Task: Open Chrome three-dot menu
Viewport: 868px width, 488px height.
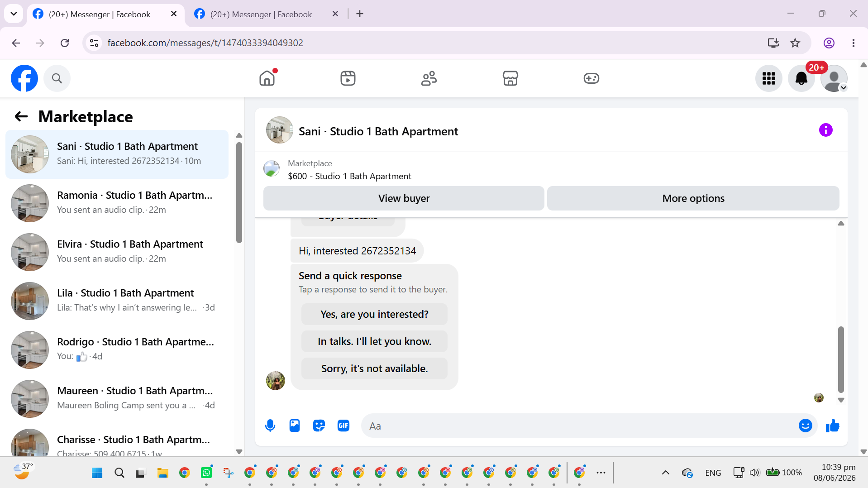Action: coord(854,43)
